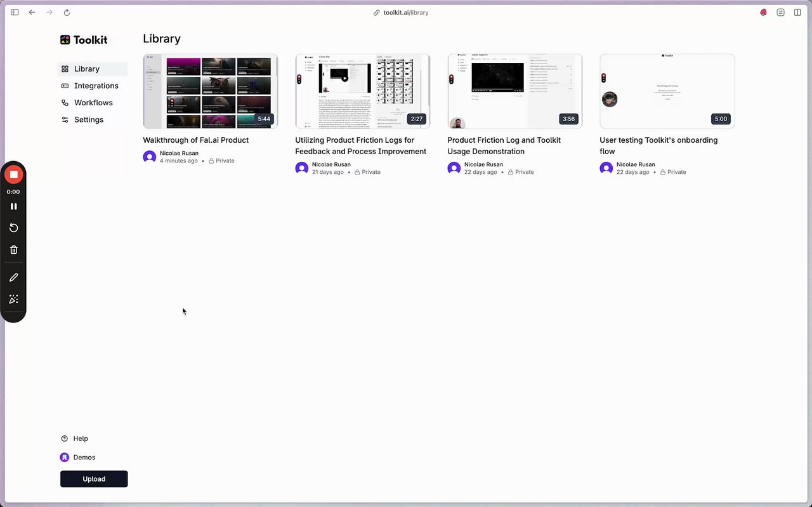Click the Toolkit logo icon
The height and width of the screenshot is (507, 812).
[65, 40]
